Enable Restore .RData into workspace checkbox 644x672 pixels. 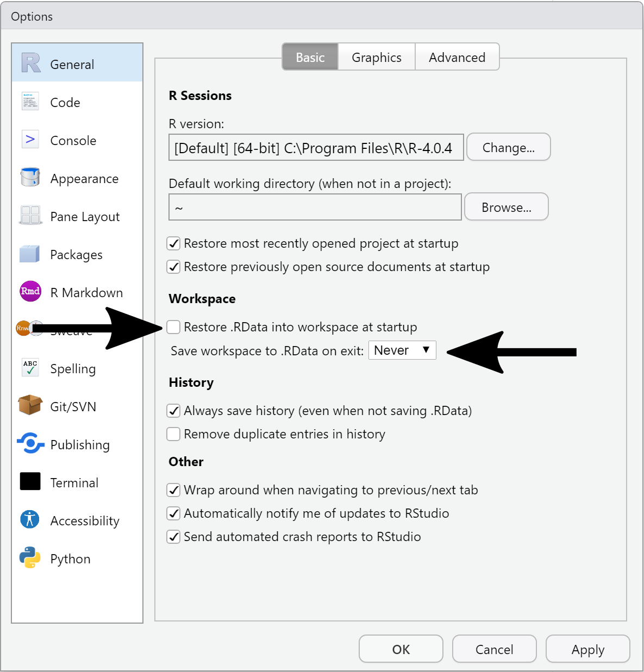[173, 327]
